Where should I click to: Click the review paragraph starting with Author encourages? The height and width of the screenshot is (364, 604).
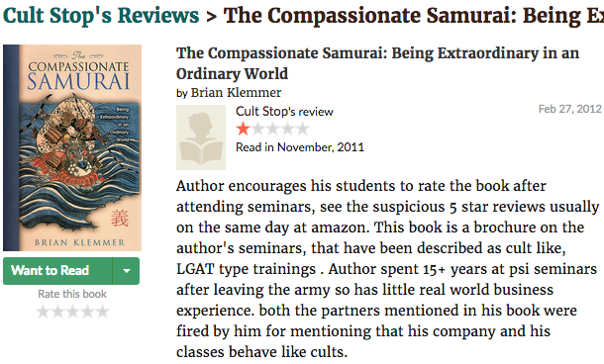(x=387, y=269)
